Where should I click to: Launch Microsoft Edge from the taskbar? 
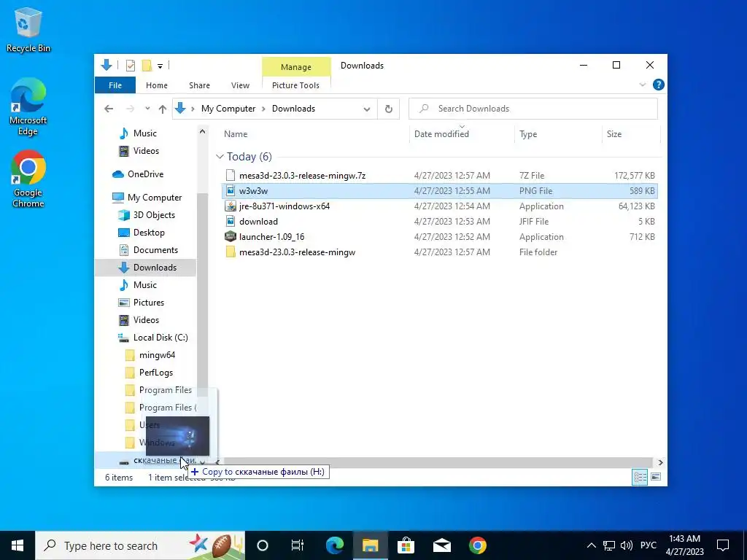(x=335, y=545)
